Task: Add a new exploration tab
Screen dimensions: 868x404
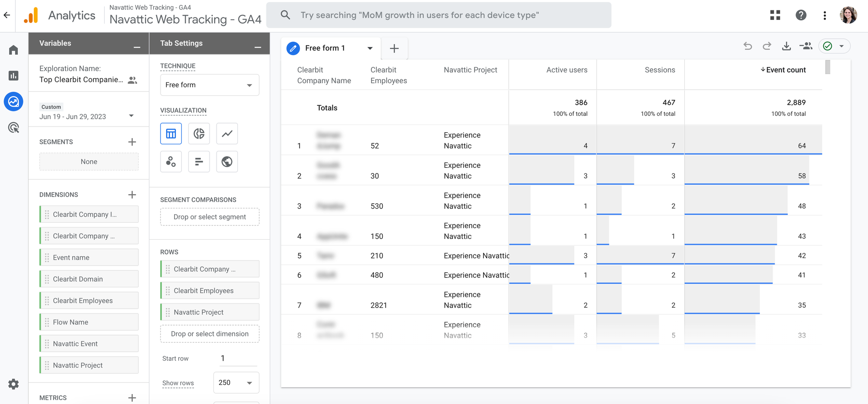Action: point(394,49)
